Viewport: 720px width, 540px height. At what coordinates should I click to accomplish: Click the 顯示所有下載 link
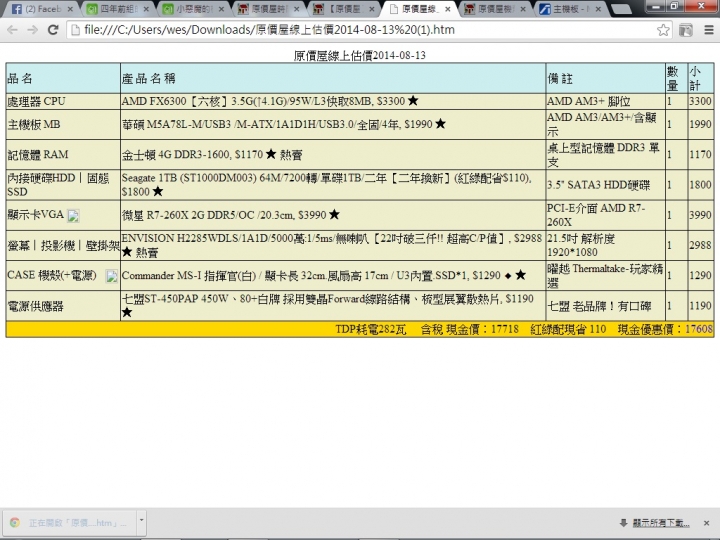[661, 523]
